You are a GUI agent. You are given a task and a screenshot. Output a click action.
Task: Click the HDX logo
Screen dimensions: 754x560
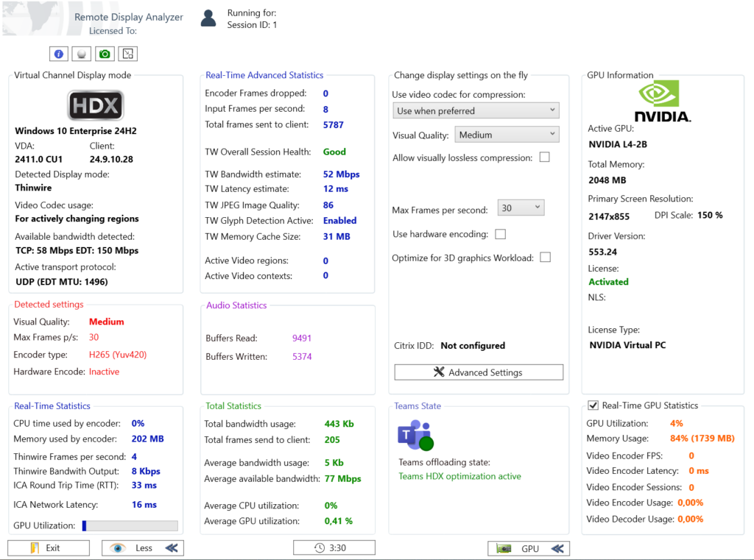[96, 106]
